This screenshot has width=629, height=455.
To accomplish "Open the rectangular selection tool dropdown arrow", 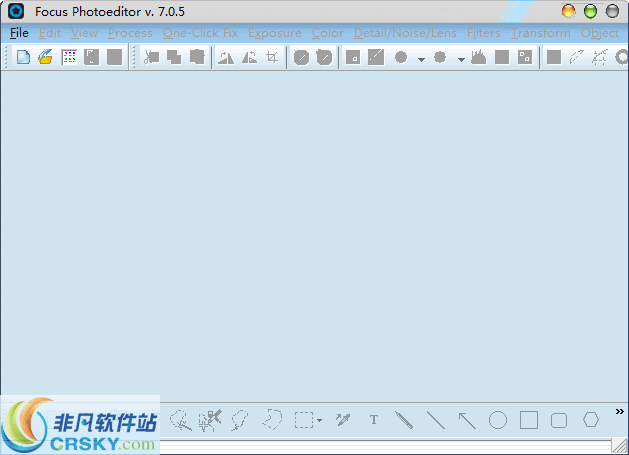I will 319,421.
